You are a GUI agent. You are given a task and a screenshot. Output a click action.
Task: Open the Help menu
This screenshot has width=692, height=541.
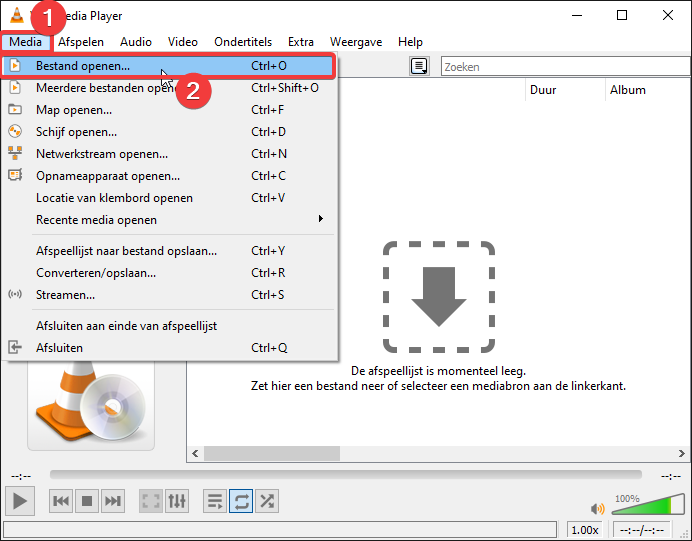(x=410, y=42)
